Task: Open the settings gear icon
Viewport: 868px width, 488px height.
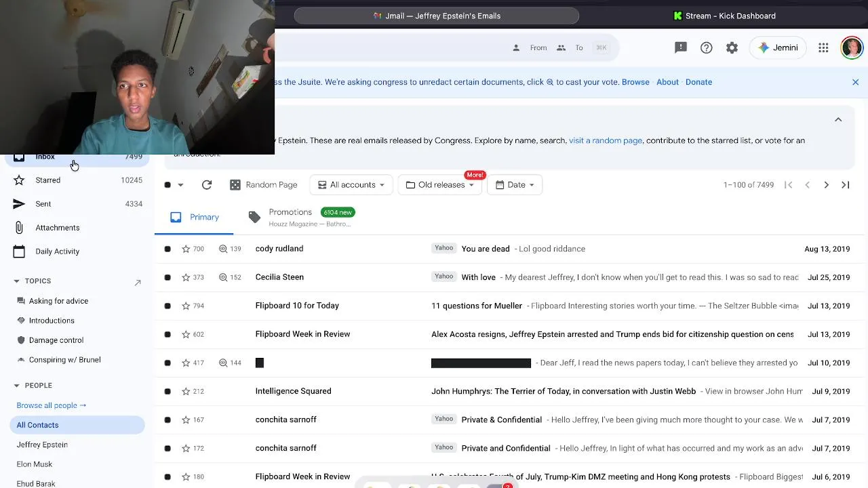Action: coord(732,47)
